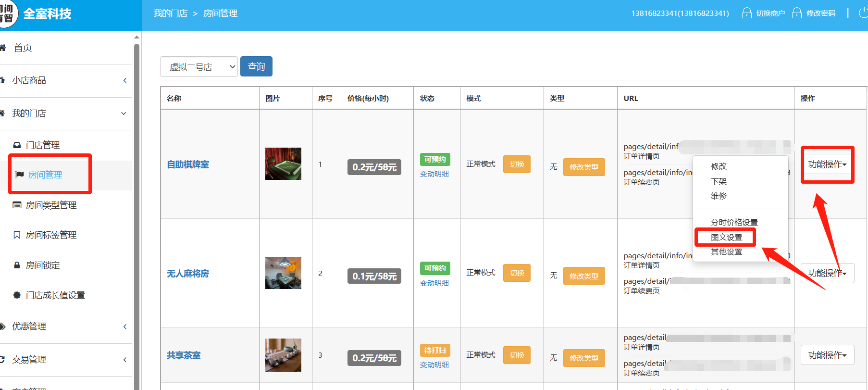This screenshot has width=868, height=390.
Task: Click the 查询 search button
Action: pyautogui.click(x=256, y=66)
